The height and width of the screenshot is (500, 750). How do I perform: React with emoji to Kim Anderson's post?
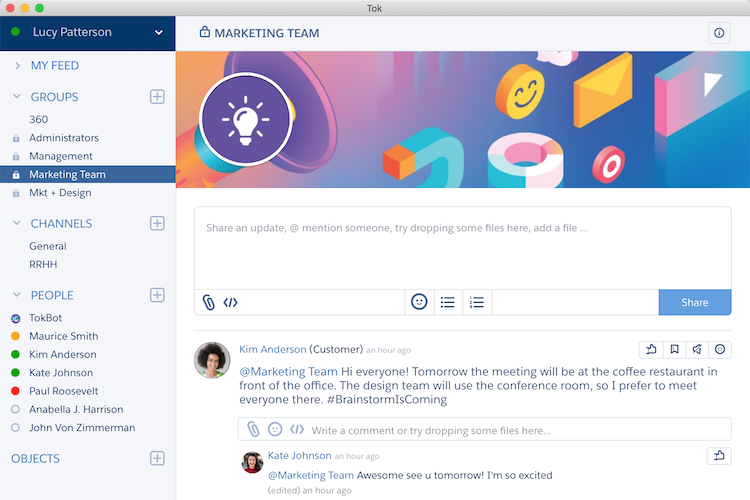(x=720, y=349)
